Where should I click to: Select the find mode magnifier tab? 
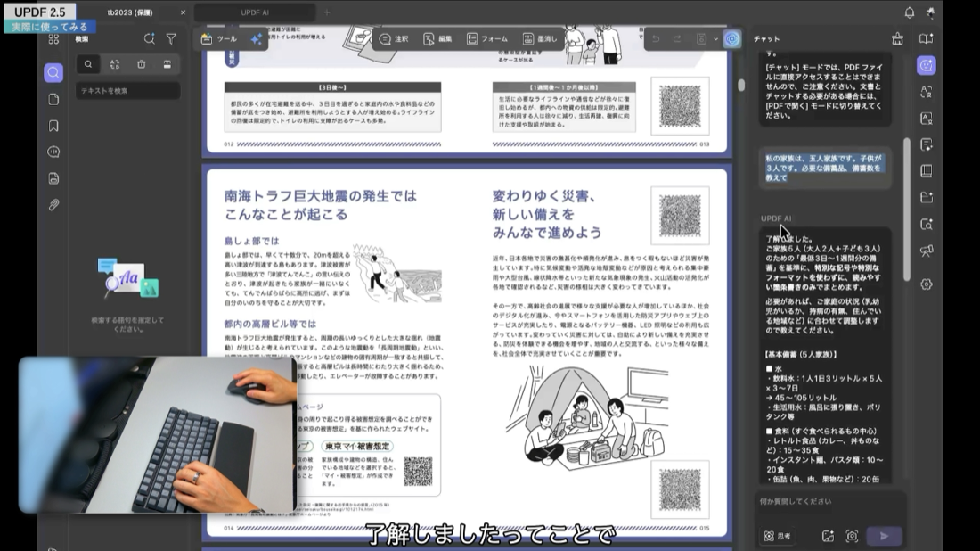coord(88,64)
